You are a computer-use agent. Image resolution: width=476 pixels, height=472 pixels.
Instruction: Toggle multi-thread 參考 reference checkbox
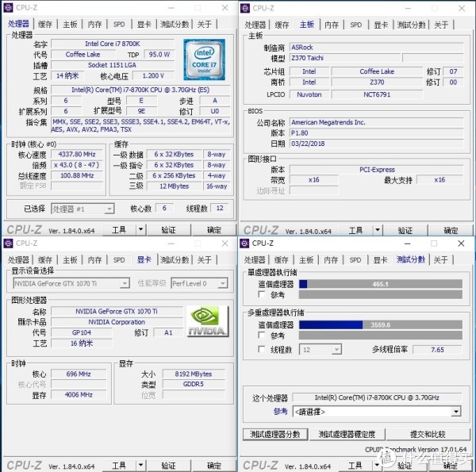pyautogui.click(x=261, y=335)
